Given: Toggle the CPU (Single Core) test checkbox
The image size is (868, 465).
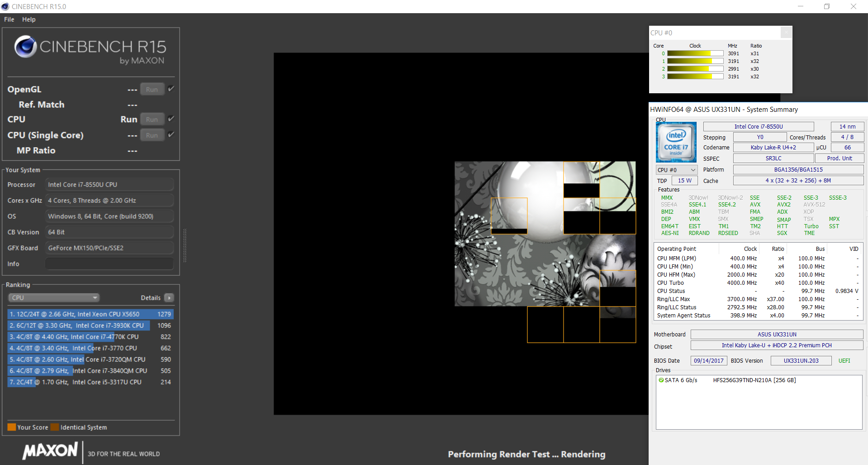Looking at the screenshot, I should (171, 134).
